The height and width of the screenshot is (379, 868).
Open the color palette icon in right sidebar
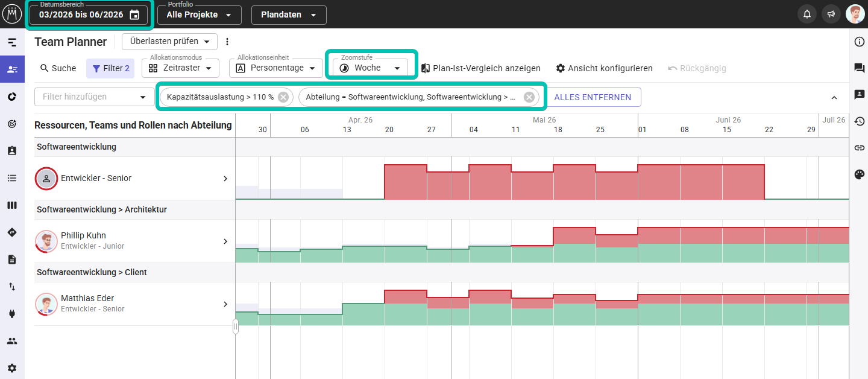coord(860,174)
